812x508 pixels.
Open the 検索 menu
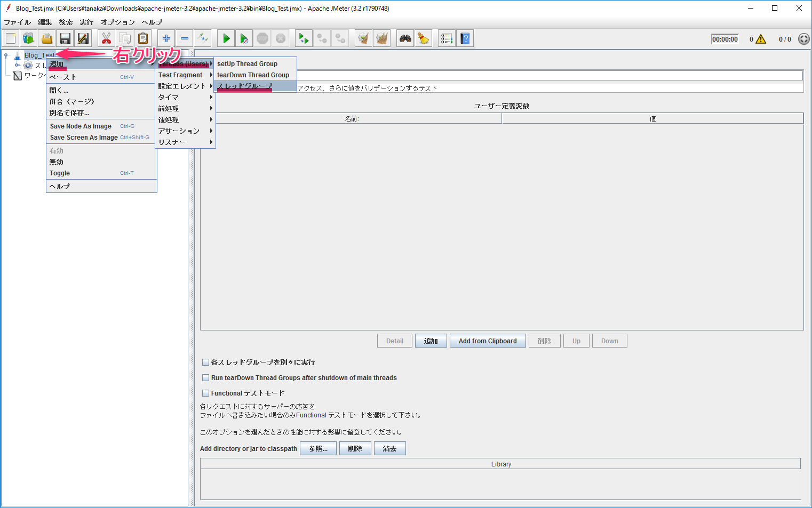[x=66, y=22]
